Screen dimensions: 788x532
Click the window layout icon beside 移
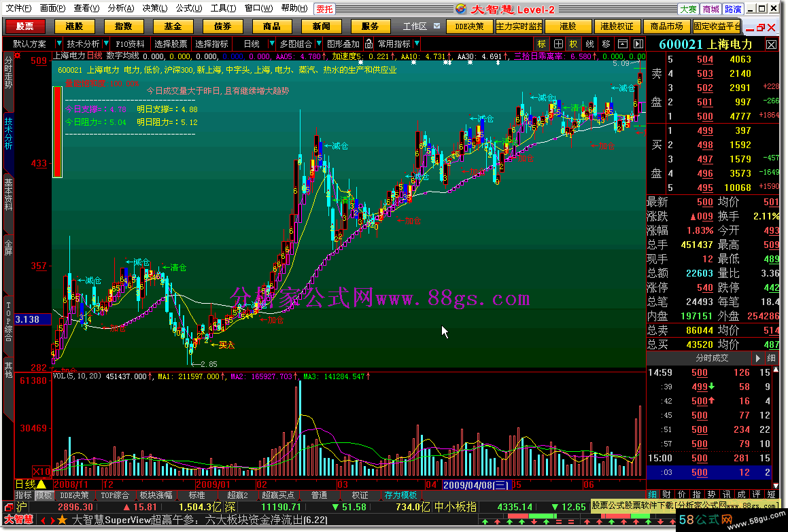click(622, 44)
